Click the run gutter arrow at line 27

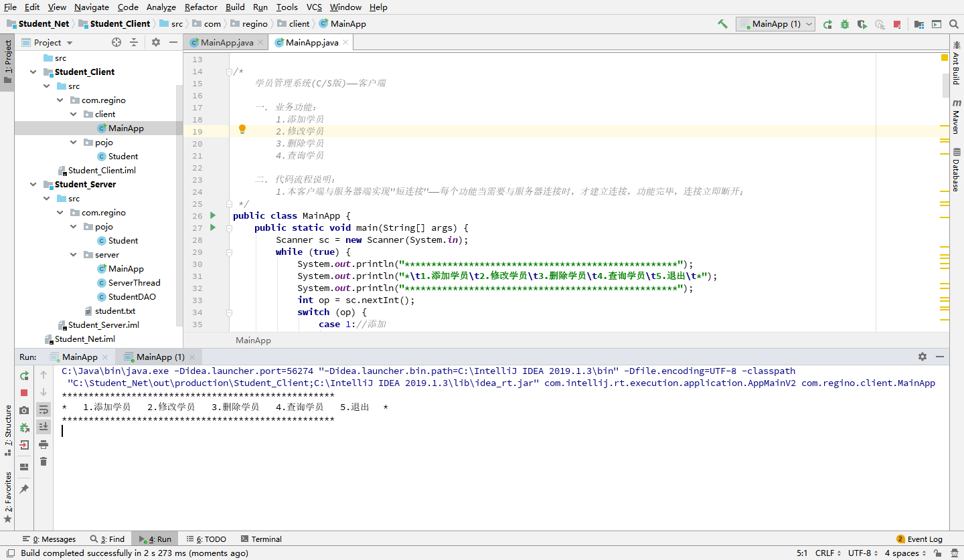click(213, 227)
